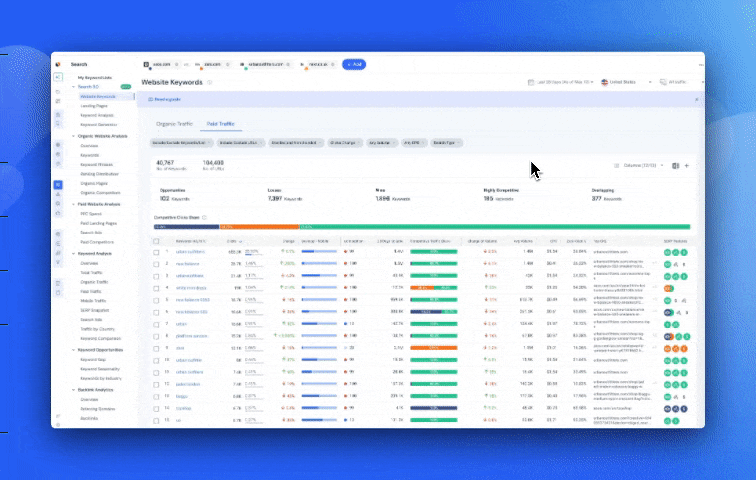Screen dimensions: 756x480
Task: Click the collapse sidebar icon at top
Action: (x=59, y=77)
